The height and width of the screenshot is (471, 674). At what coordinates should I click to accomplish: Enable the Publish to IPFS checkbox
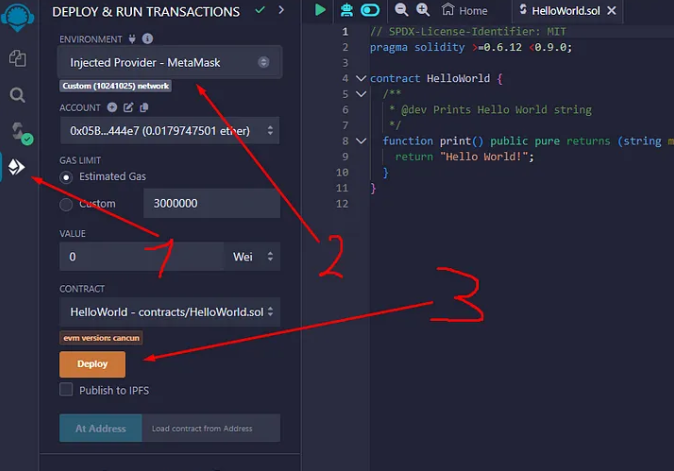tap(66, 389)
